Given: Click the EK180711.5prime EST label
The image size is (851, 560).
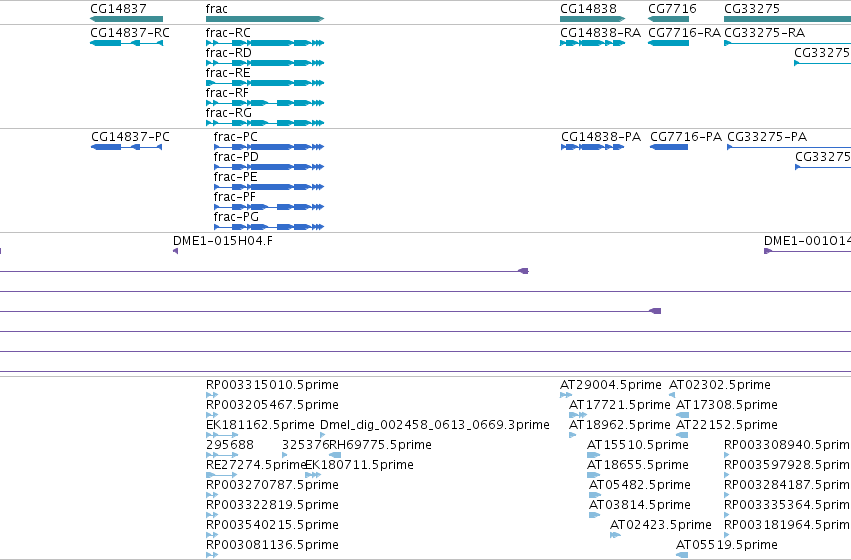Looking at the screenshot, I should [359, 465].
